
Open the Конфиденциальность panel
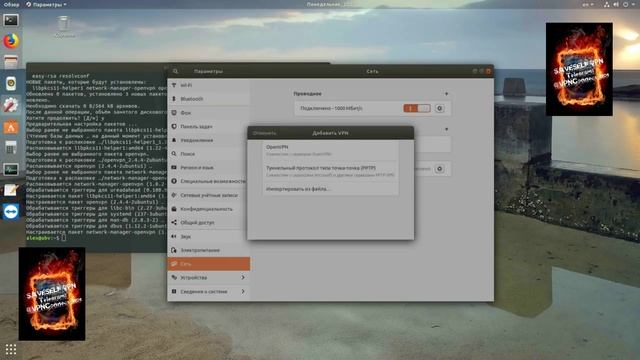(209, 209)
